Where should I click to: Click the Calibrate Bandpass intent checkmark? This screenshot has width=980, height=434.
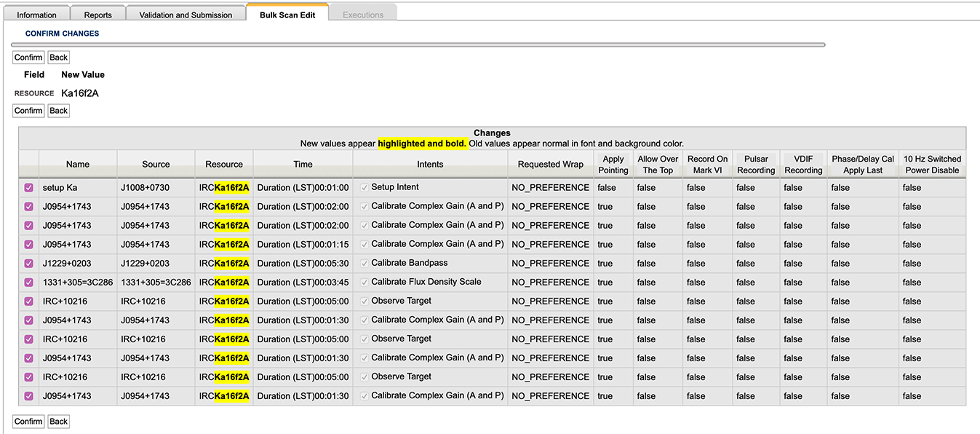pyautogui.click(x=364, y=264)
